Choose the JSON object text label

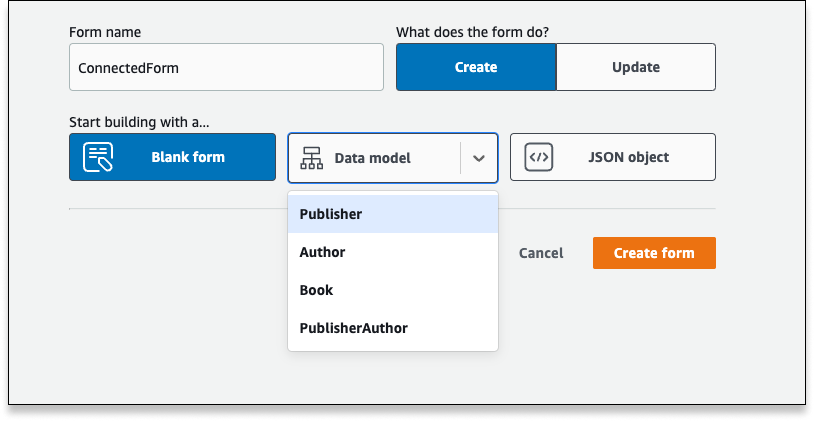tap(628, 157)
